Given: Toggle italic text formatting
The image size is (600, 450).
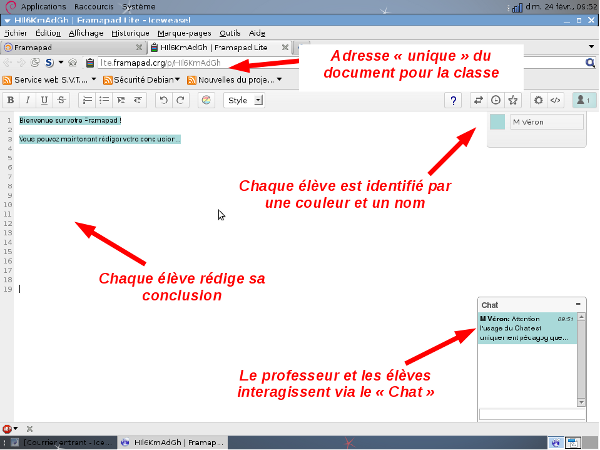Looking at the screenshot, I should [x=27, y=100].
